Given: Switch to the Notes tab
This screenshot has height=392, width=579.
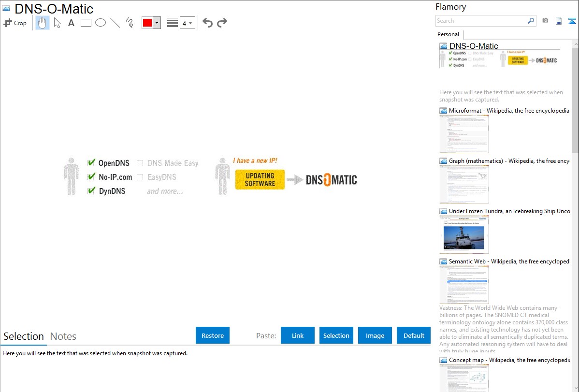Looking at the screenshot, I should click(63, 336).
